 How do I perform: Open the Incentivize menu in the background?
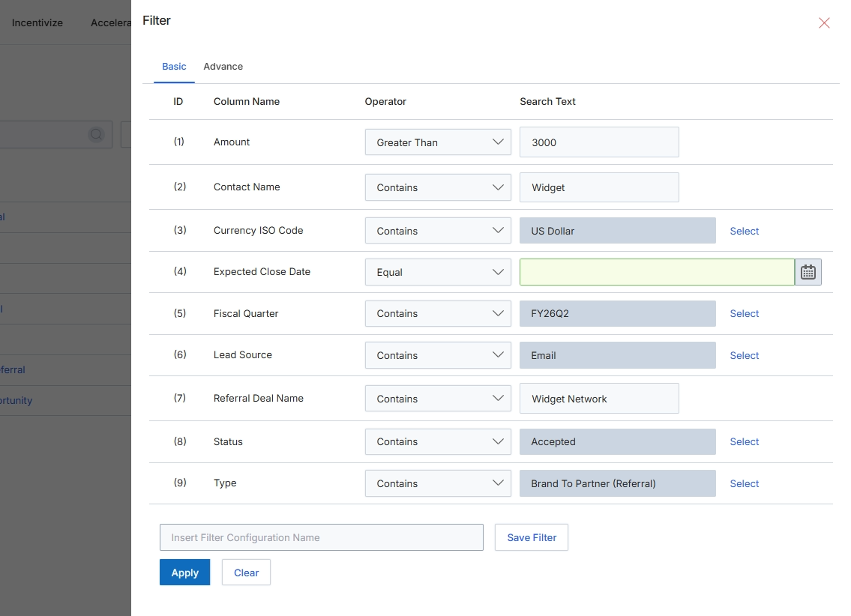coord(37,22)
